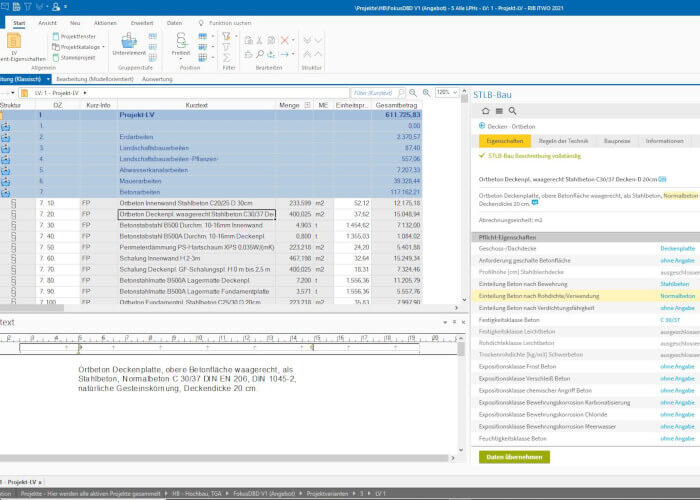
Task: Click the magnifier search icon in Bearbeiten
Action: tap(260, 54)
